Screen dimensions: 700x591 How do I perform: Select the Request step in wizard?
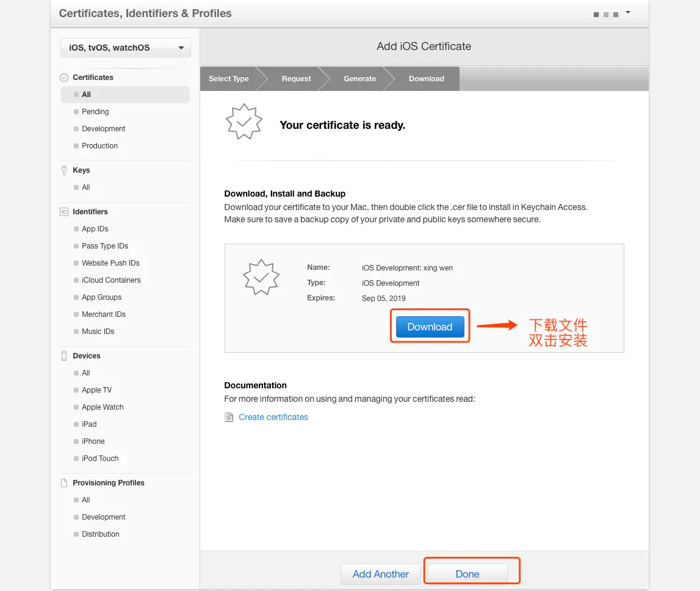coord(296,79)
